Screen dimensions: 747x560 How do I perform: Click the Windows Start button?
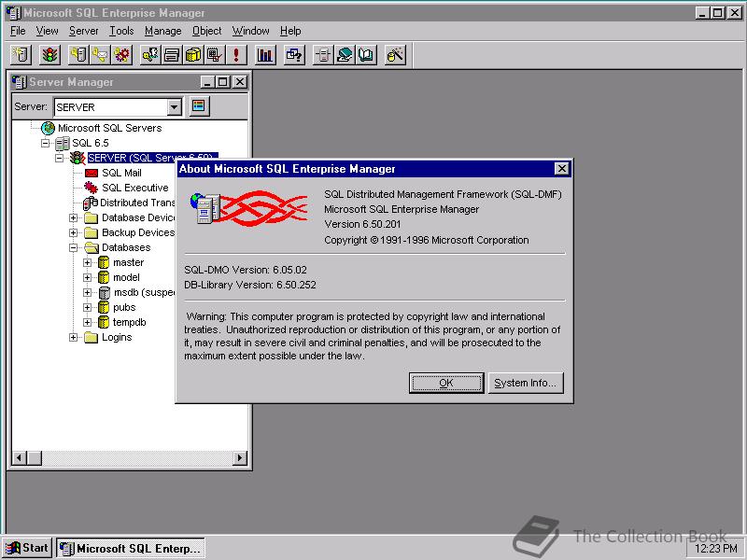click(27, 548)
